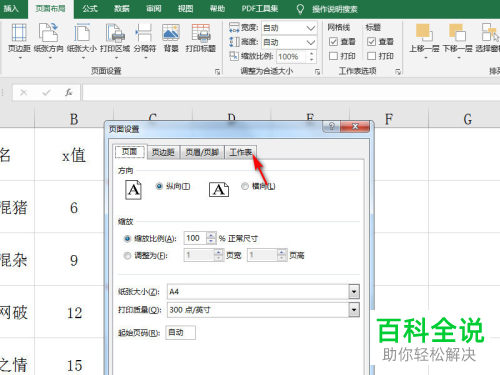Expand the 纸张大小 A4 dropdown in dialog
500x375 pixels.
click(x=354, y=292)
